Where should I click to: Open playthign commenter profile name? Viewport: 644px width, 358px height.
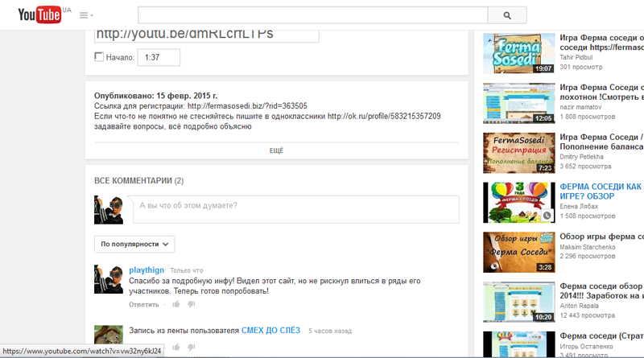147,270
